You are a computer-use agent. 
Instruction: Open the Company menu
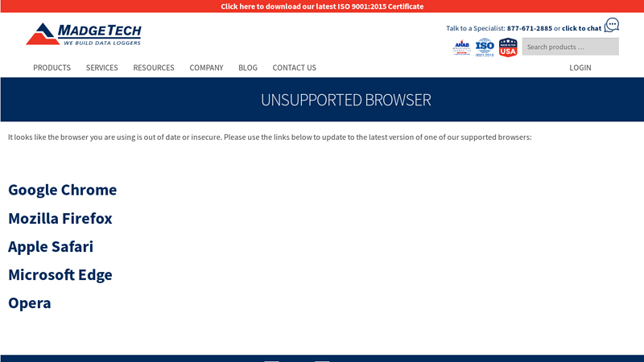click(206, 68)
